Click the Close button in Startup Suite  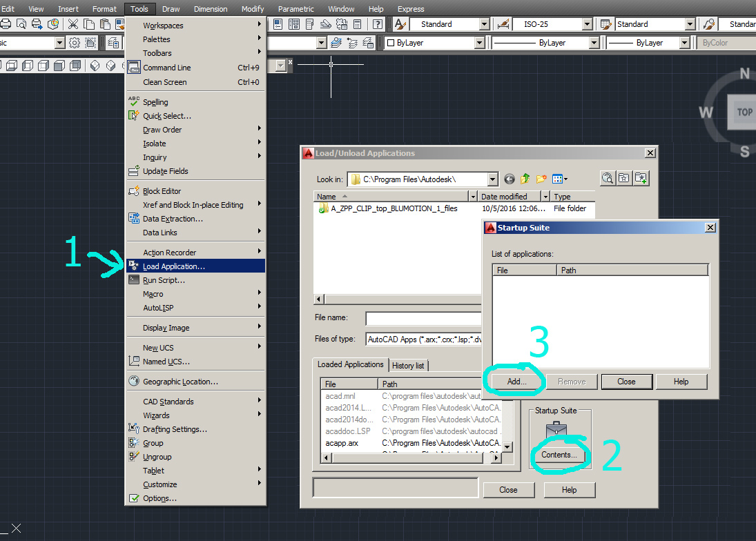coord(626,382)
